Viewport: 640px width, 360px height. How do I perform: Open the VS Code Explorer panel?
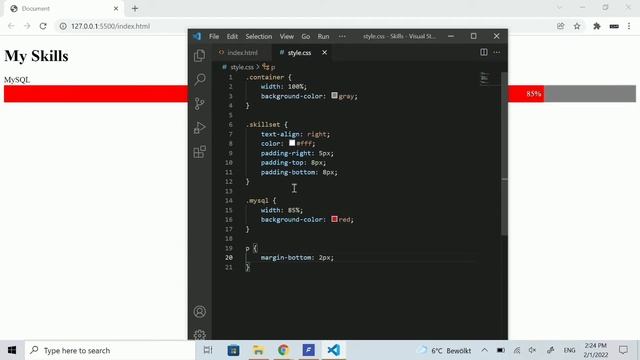[200, 56]
